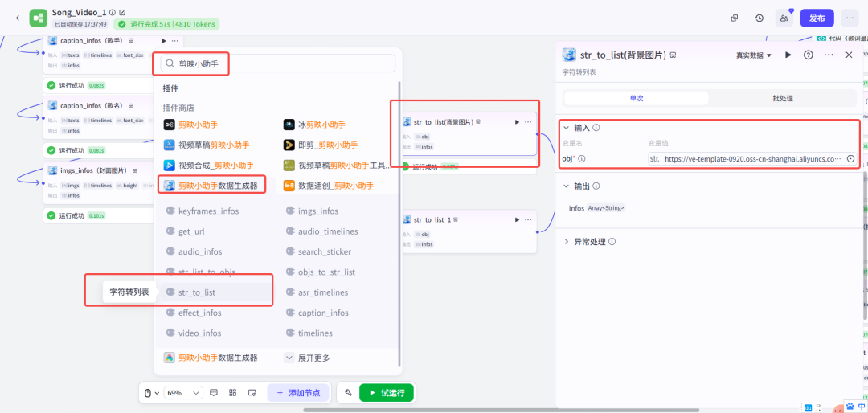The width and height of the screenshot is (868, 413).
Task: Focus the plugin search field
Action: tap(278, 63)
